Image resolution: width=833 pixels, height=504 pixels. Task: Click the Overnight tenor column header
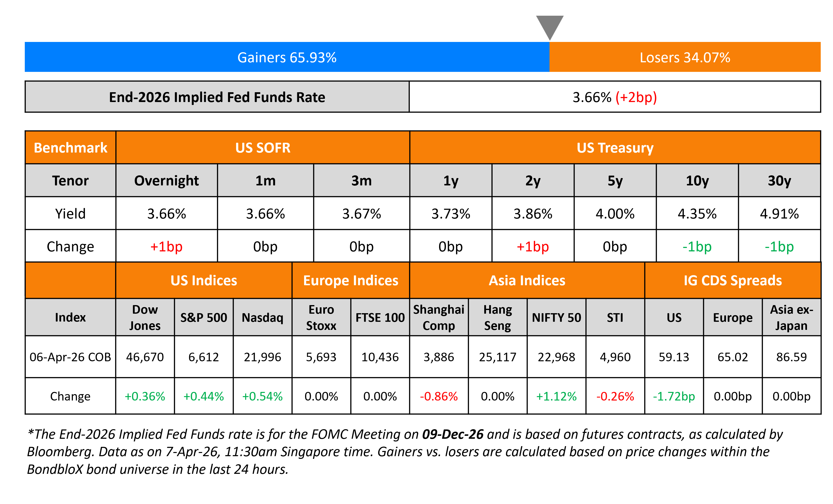pyautogui.click(x=166, y=181)
